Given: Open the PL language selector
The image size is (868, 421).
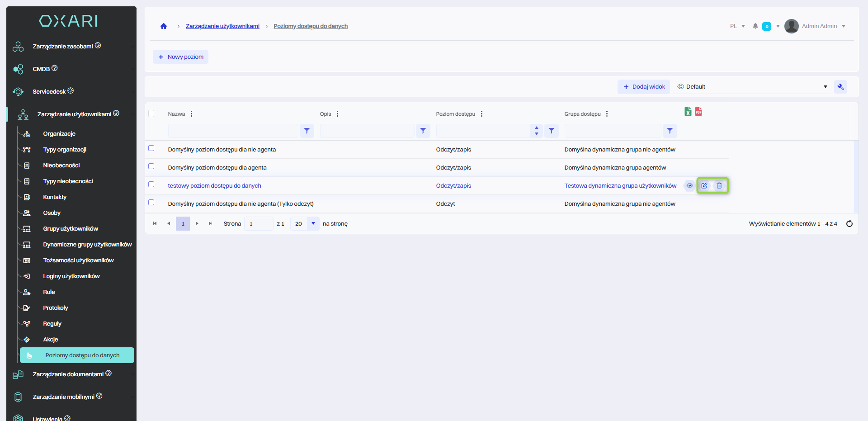Looking at the screenshot, I should pos(737,26).
